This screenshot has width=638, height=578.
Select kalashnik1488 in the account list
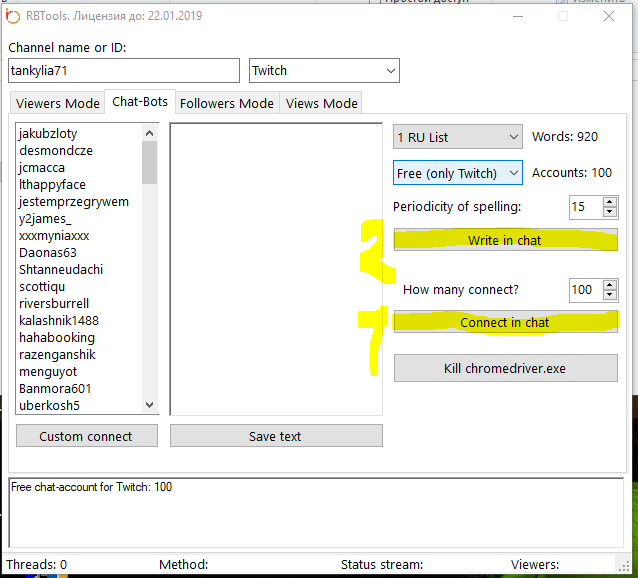click(59, 320)
